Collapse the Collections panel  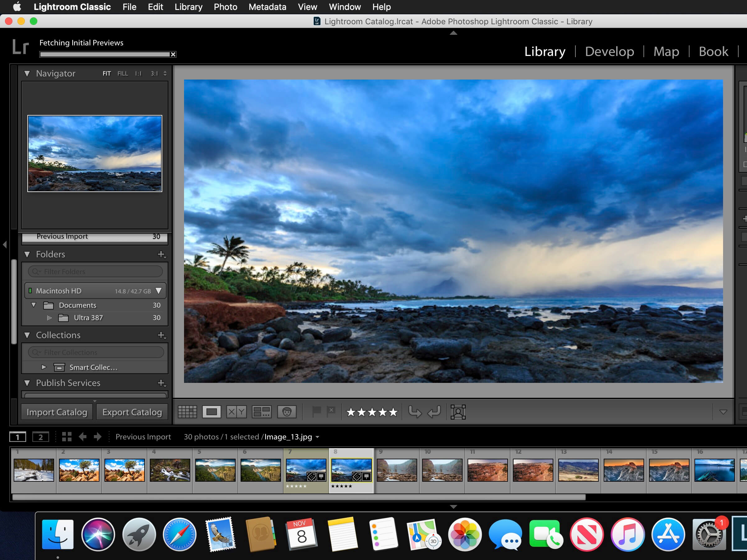tap(27, 335)
